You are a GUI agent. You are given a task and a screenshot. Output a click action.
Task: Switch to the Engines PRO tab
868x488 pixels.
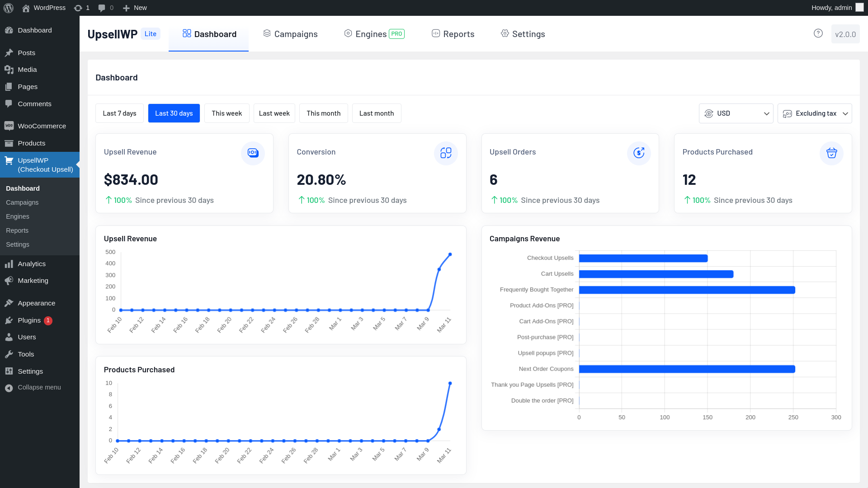pyautogui.click(x=374, y=34)
